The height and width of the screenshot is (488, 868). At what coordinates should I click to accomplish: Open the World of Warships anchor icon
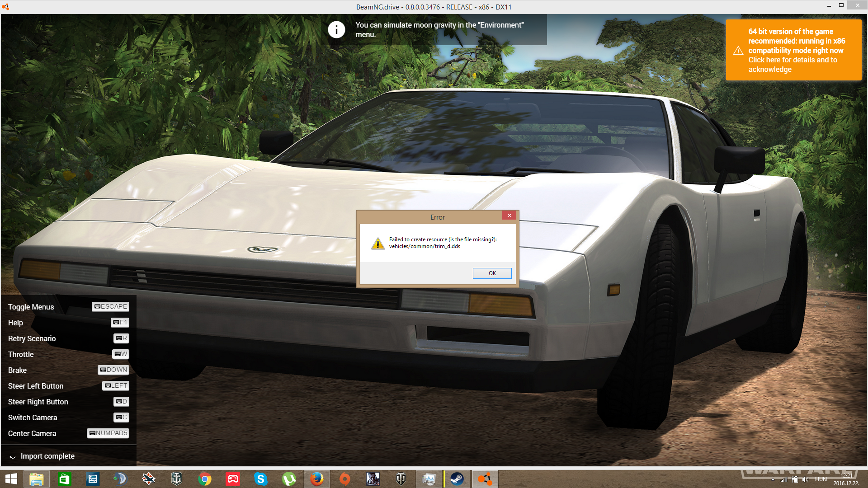pyautogui.click(x=177, y=479)
